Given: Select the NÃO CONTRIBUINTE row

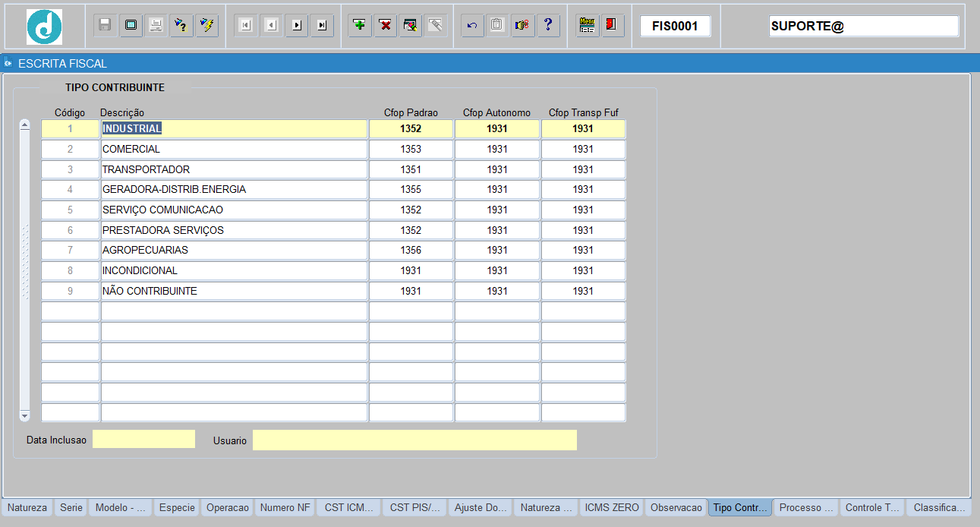Looking at the screenshot, I should 234,291.
